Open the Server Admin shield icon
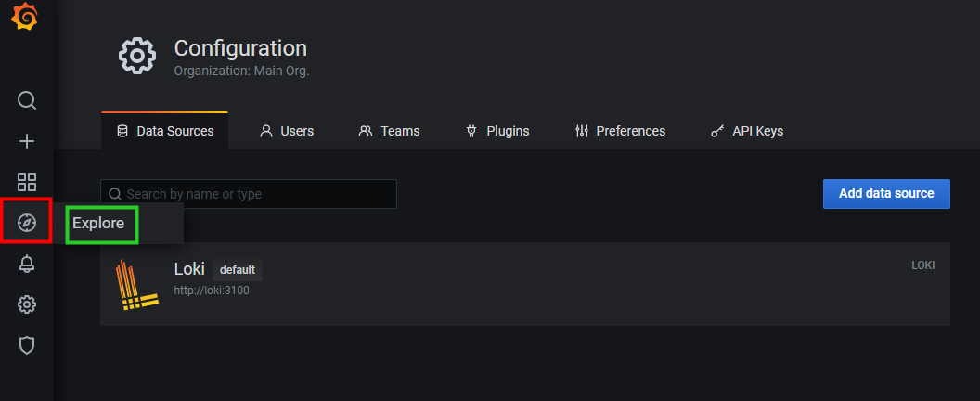Image resolution: width=980 pixels, height=401 pixels. [27, 345]
